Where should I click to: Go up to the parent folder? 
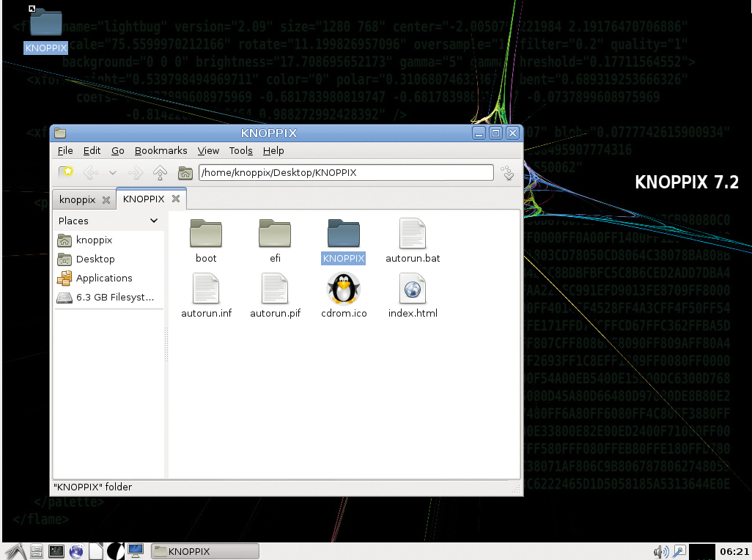161,172
